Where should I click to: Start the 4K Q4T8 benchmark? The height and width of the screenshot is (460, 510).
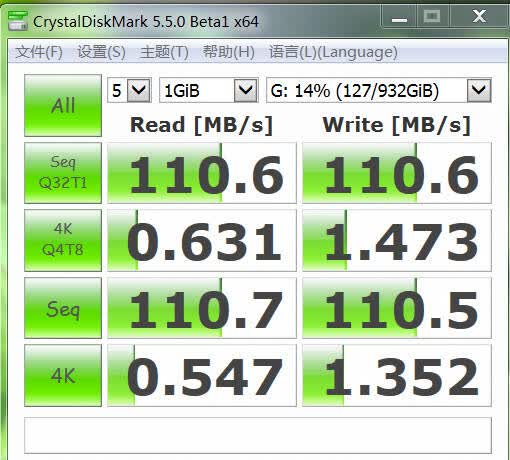pyautogui.click(x=63, y=240)
